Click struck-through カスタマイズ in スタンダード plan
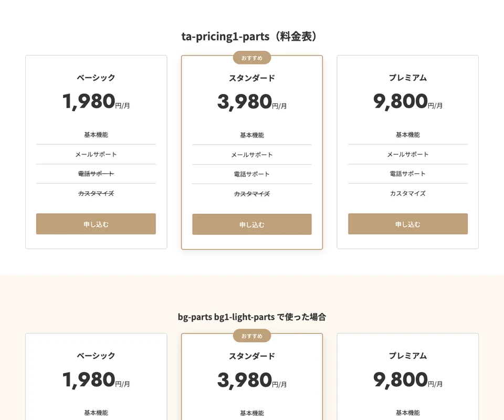This screenshot has height=420, width=504. point(252,194)
